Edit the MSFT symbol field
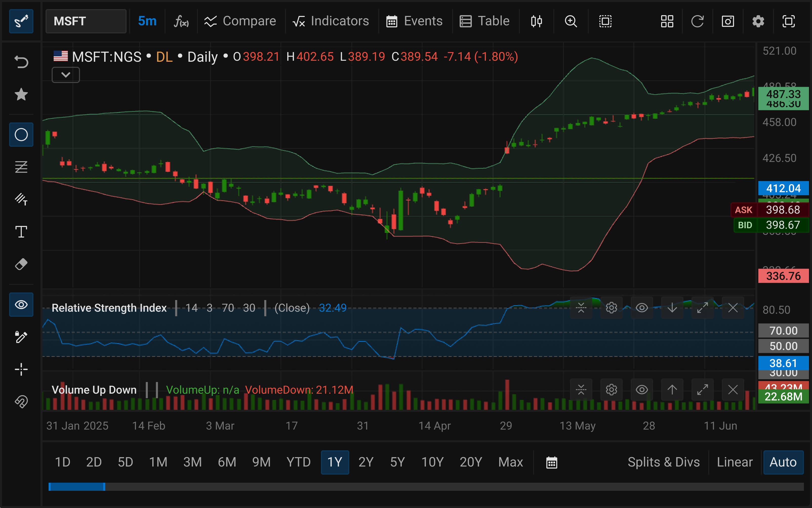 [x=86, y=21]
